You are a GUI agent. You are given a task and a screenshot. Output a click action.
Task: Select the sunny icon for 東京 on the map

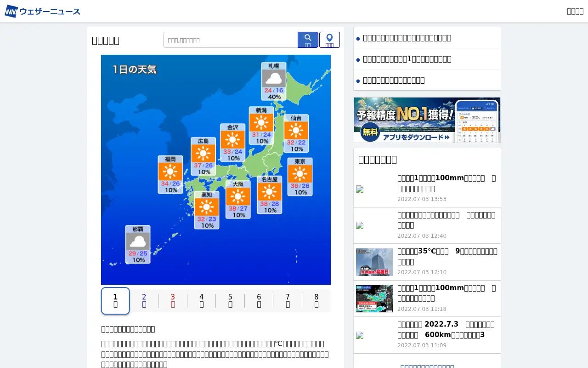click(x=300, y=174)
